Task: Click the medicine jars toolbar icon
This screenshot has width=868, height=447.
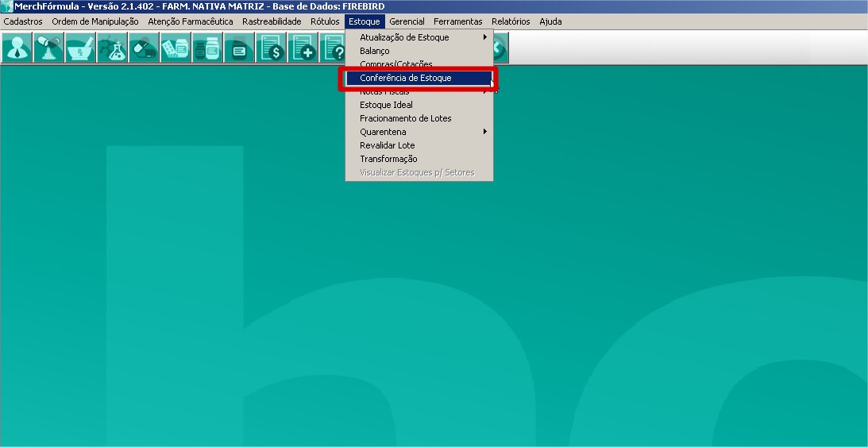Action: pos(207,48)
